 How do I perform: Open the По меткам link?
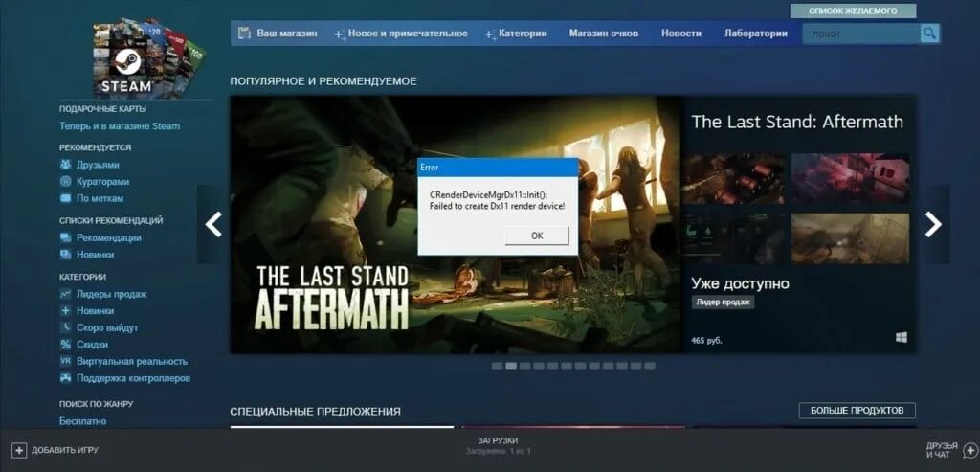(100, 198)
